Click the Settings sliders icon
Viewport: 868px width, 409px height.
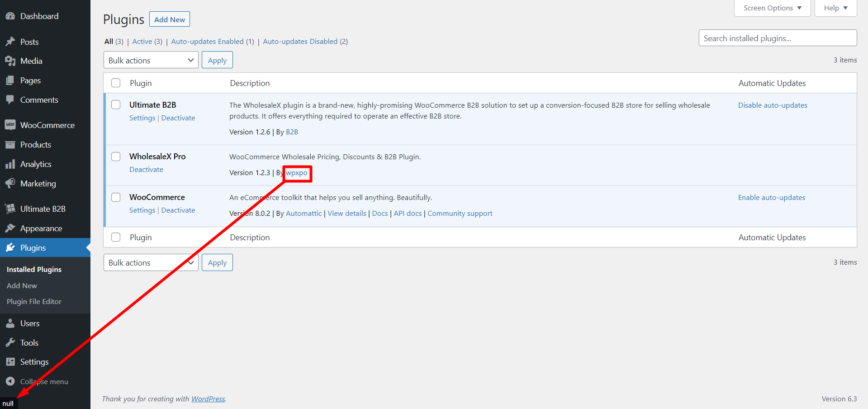pyautogui.click(x=10, y=362)
